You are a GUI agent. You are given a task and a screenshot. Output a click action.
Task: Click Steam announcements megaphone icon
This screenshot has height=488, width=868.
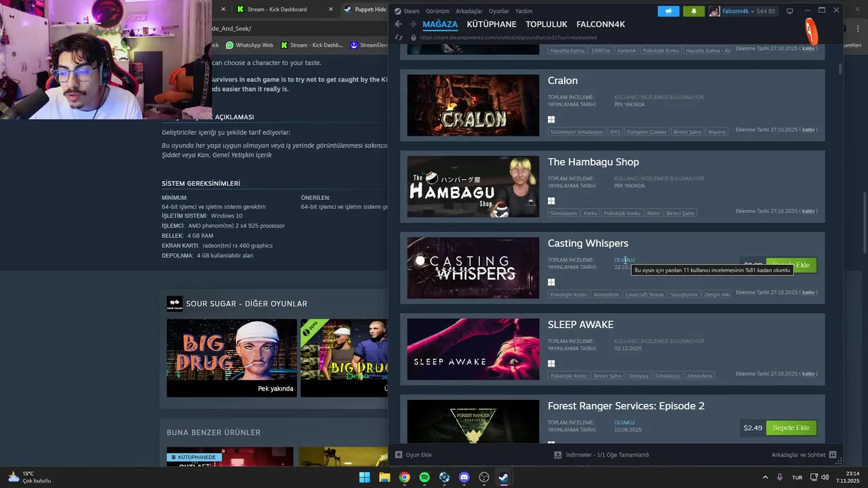(669, 11)
